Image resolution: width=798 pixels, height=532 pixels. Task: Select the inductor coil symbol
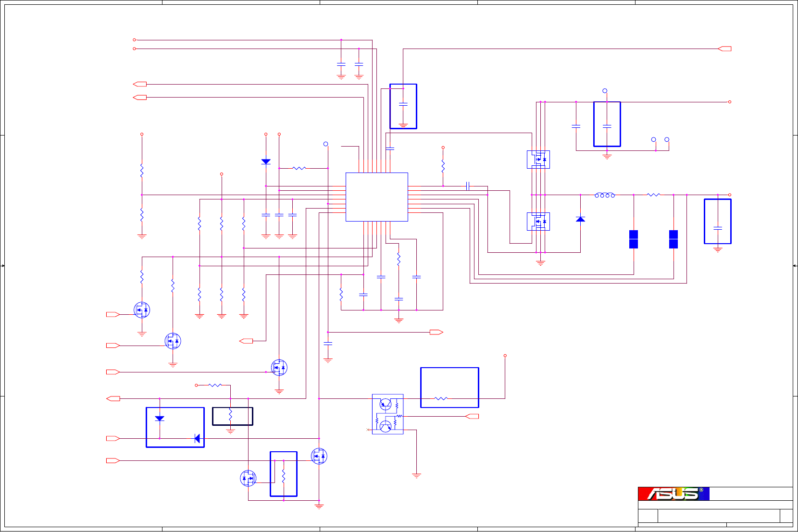[605, 195]
